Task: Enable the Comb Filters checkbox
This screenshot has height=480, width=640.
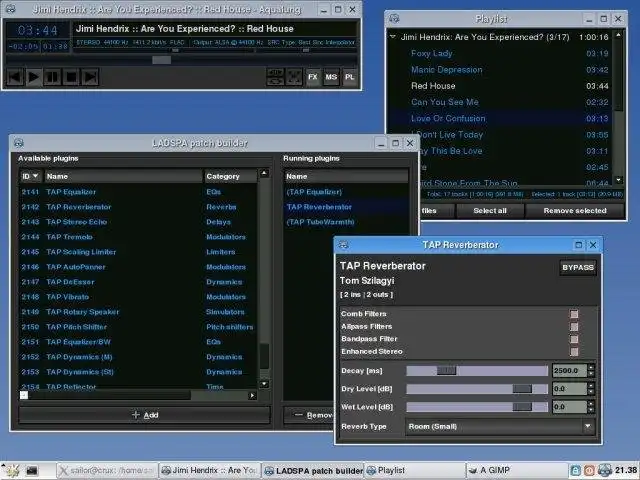Action: [574, 314]
